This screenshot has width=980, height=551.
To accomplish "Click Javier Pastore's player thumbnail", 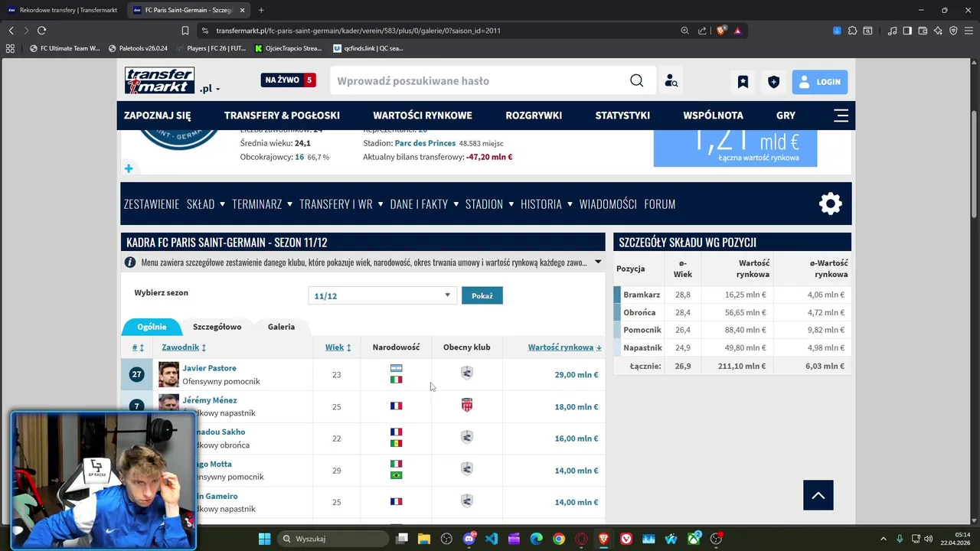I will (x=168, y=374).
